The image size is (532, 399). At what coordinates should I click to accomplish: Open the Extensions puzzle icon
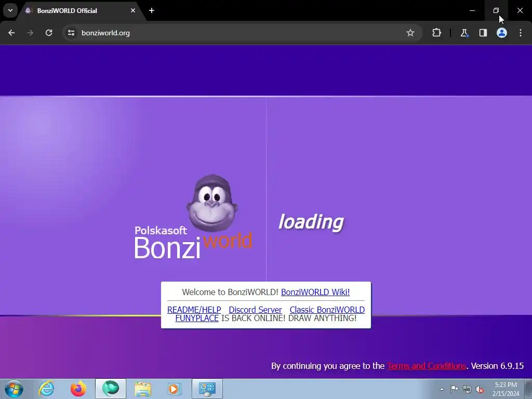coord(436,33)
